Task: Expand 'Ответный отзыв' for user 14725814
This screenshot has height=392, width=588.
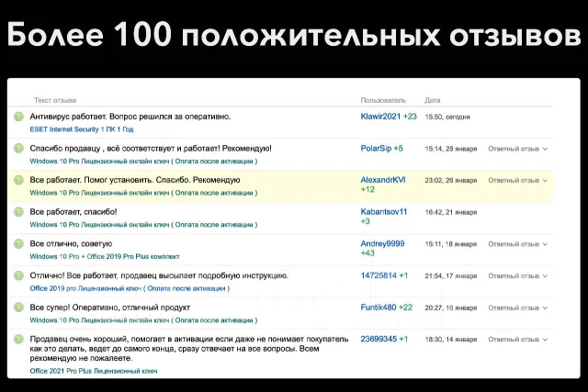Action: pos(517,275)
